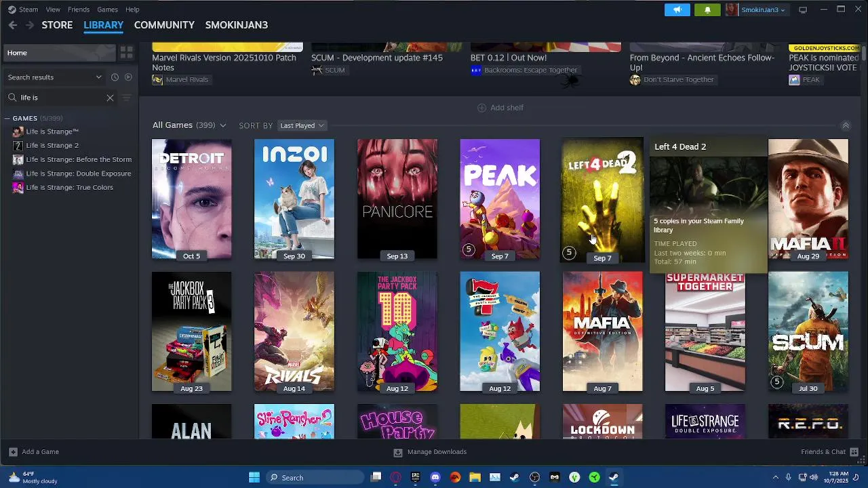Switch to the COMMUNITY tab
868x488 pixels.
coord(164,25)
